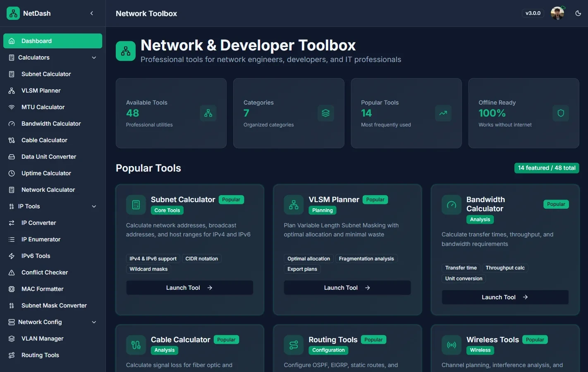
Task: Collapse the Network Config section chevron
Action: [94, 322]
